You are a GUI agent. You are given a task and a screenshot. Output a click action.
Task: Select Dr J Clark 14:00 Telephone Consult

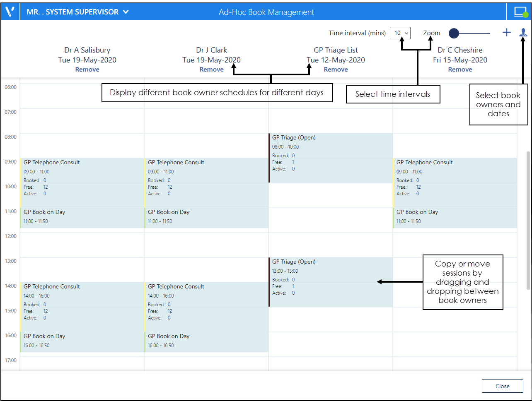tap(206, 307)
